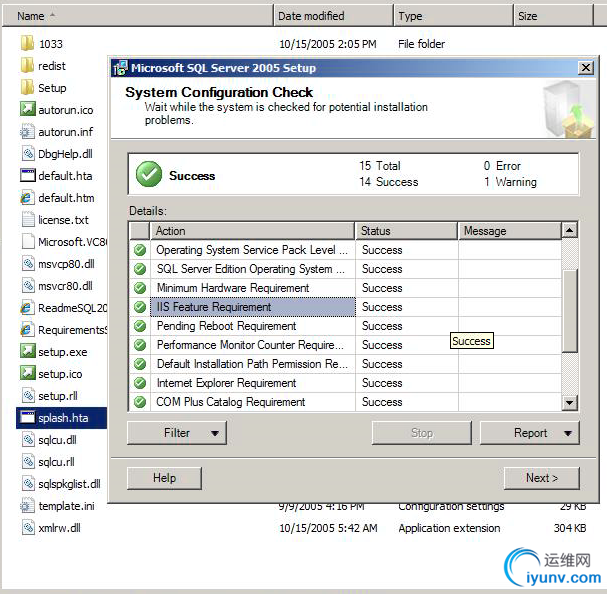Select the Minimum Hardware Requirement row
Image resolution: width=607 pixels, height=594 pixels.
point(345,288)
